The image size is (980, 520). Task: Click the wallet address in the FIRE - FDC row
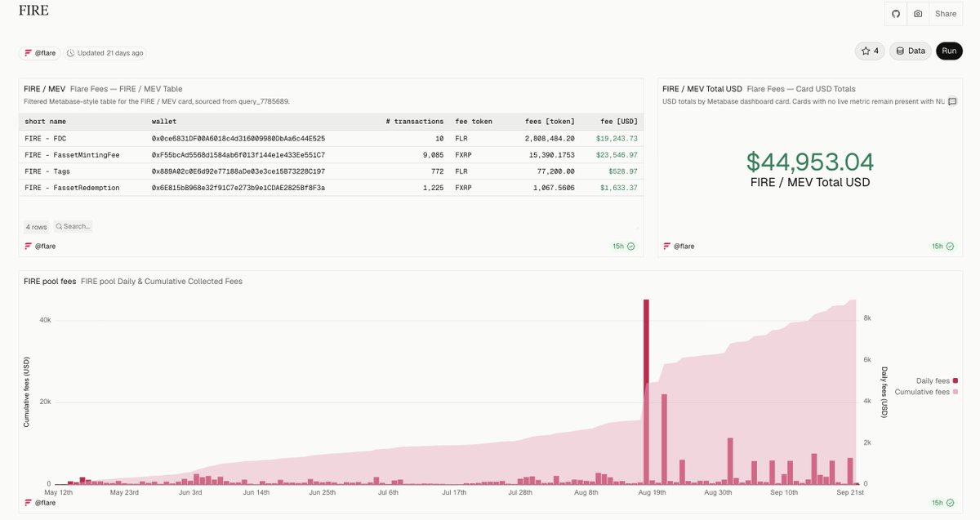click(x=238, y=139)
